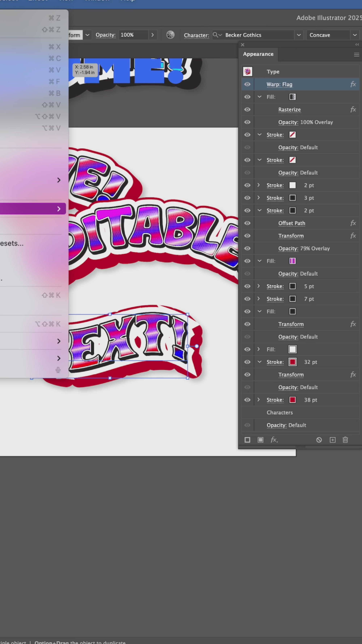Open the Add New Effect fx menu

(x=274, y=440)
